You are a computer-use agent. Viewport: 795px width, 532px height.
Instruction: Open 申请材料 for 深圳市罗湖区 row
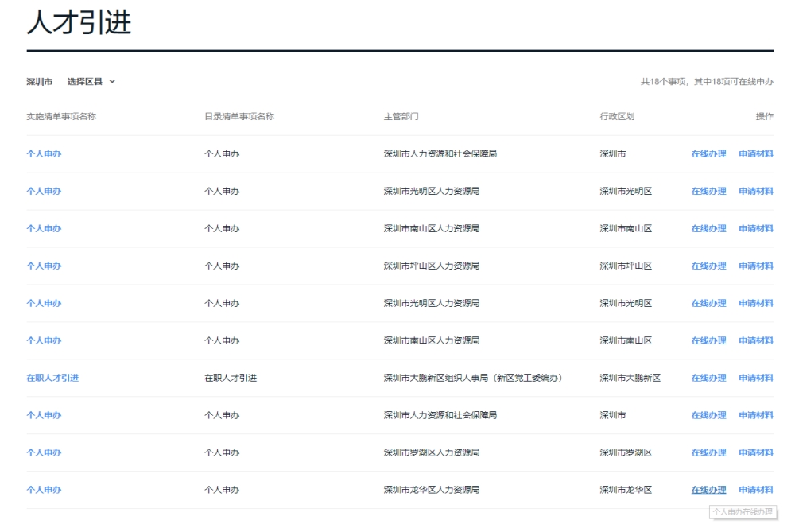[755, 452]
